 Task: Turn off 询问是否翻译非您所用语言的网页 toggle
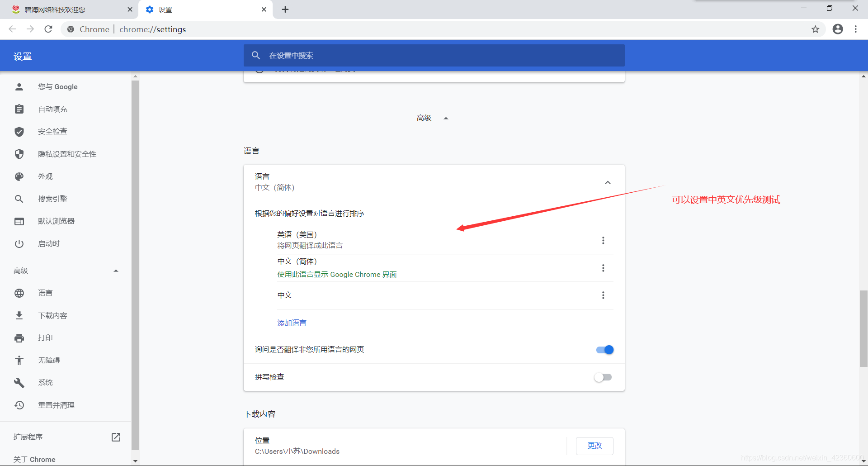(x=604, y=350)
